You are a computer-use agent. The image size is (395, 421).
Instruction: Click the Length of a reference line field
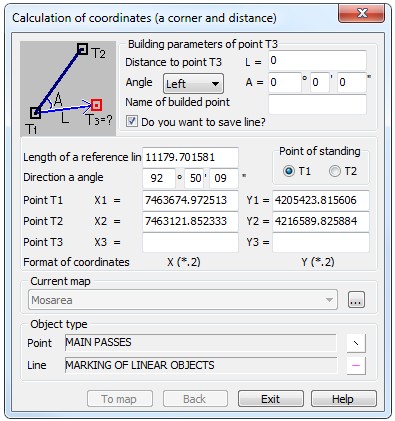tap(190, 157)
